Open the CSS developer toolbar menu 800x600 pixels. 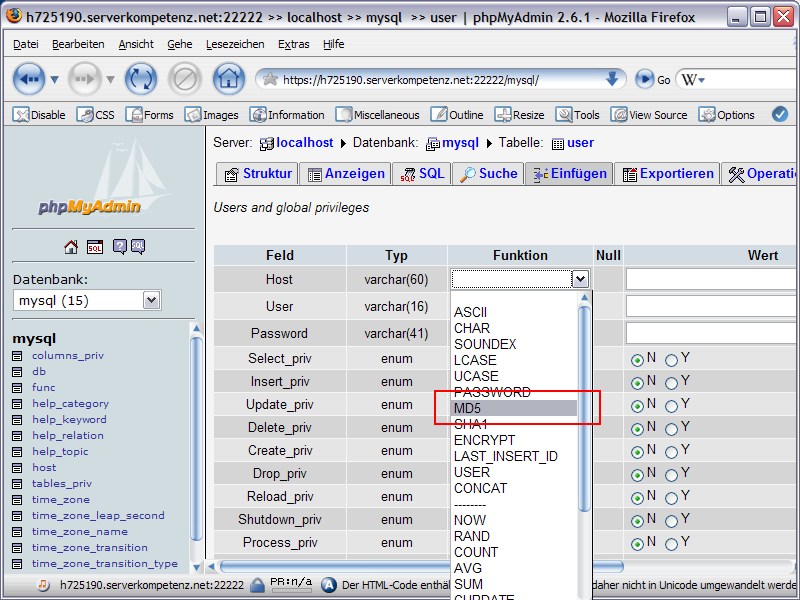pyautogui.click(x=95, y=115)
